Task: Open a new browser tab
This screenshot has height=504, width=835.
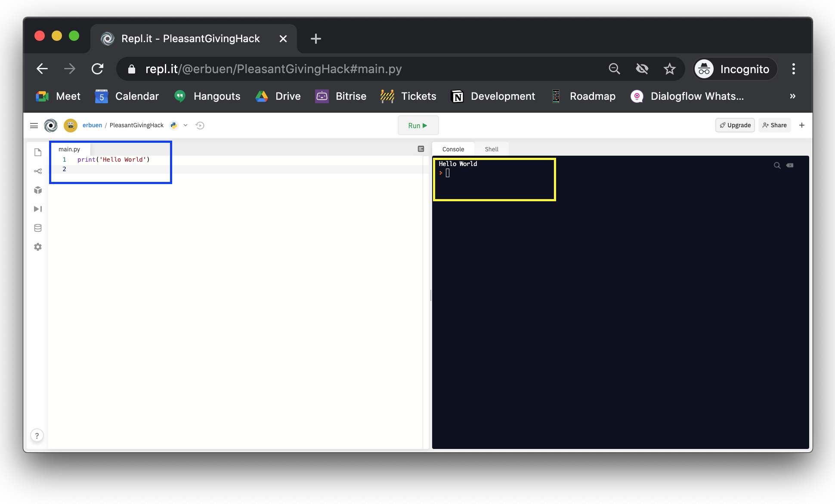Action: tap(316, 39)
